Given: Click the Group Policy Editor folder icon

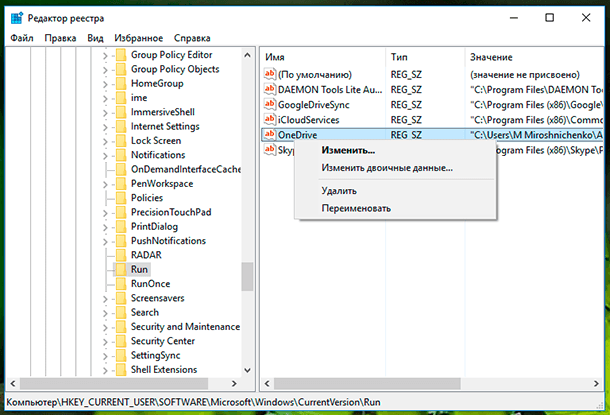Looking at the screenshot, I should click(121, 55).
